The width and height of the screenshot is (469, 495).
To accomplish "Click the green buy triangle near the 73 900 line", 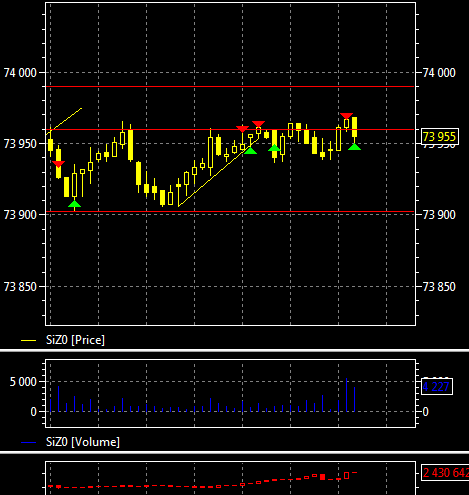I will 74,204.
